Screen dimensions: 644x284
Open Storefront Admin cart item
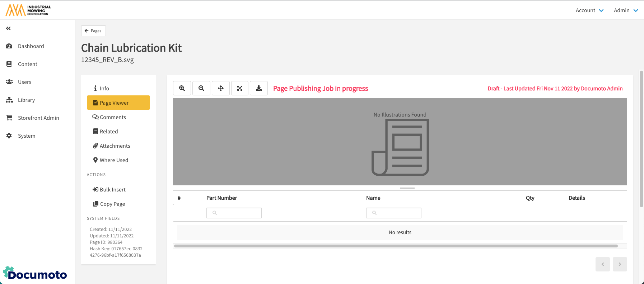click(x=38, y=118)
